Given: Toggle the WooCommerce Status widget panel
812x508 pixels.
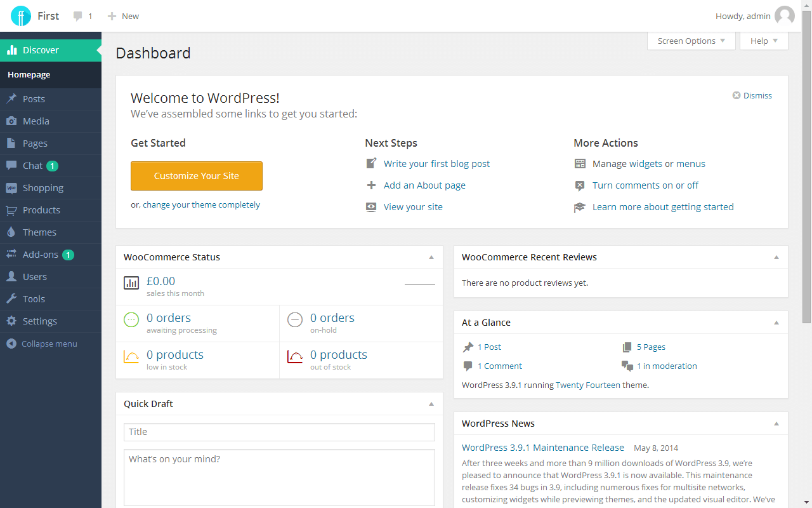Looking at the screenshot, I should coord(431,257).
